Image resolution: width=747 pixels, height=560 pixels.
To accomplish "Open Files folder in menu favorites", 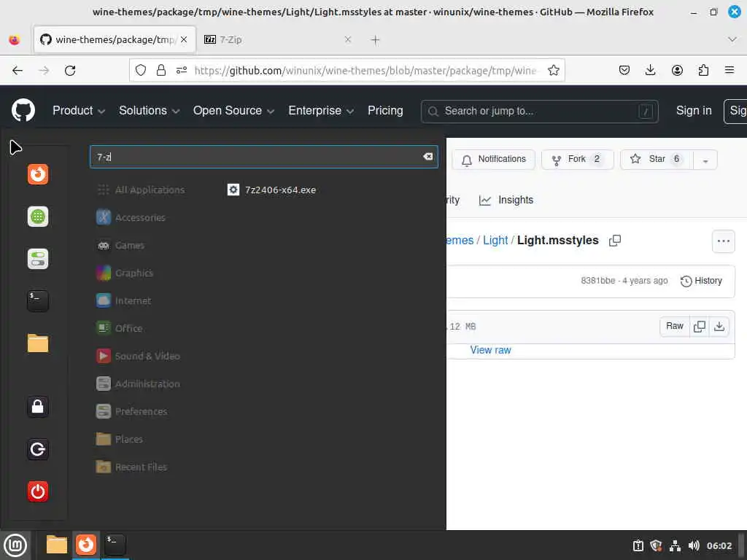I will click(x=38, y=343).
